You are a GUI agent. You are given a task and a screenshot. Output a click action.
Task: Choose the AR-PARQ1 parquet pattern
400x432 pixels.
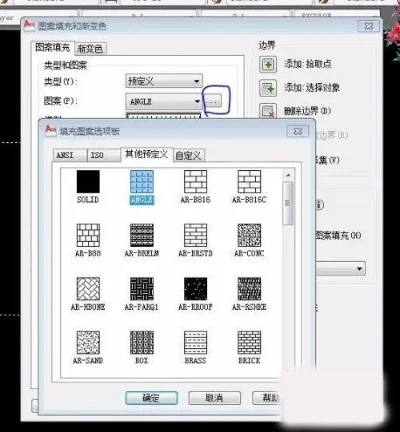[x=142, y=289]
